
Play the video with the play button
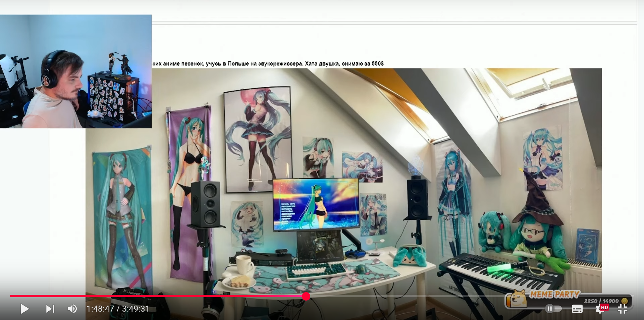[24, 309]
